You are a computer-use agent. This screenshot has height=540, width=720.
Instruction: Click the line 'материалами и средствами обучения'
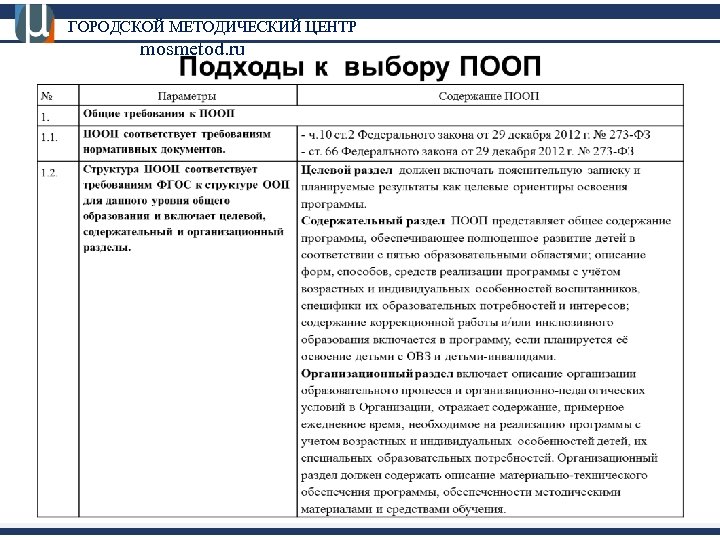403,509
